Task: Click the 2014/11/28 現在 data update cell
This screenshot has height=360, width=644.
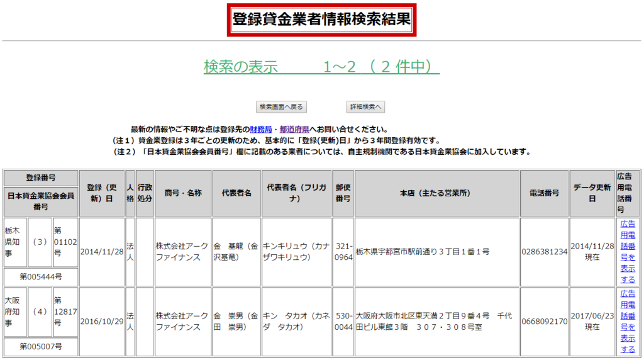Action: [592, 252]
